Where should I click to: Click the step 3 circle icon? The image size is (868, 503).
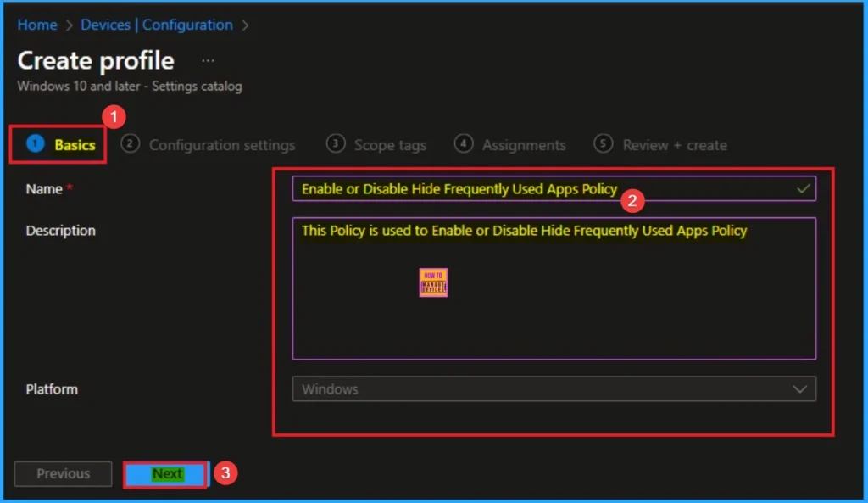[336, 143]
